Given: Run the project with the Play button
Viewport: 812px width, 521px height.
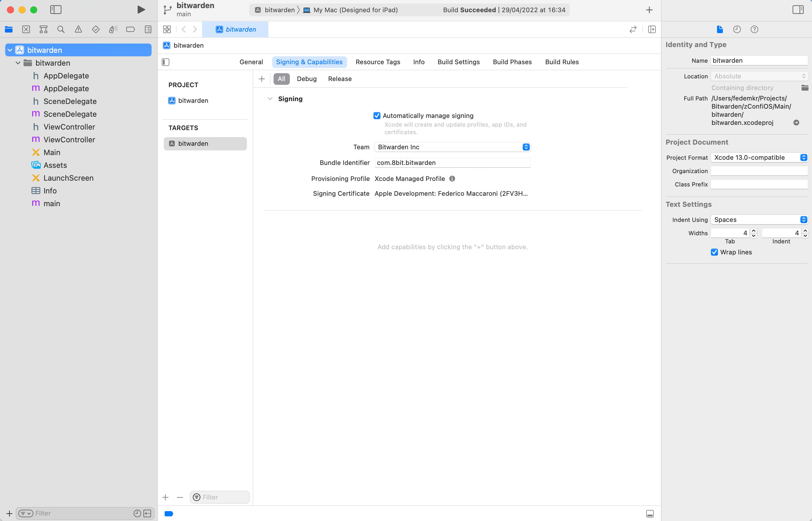Looking at the screenshot, I should tap(141, 10).
